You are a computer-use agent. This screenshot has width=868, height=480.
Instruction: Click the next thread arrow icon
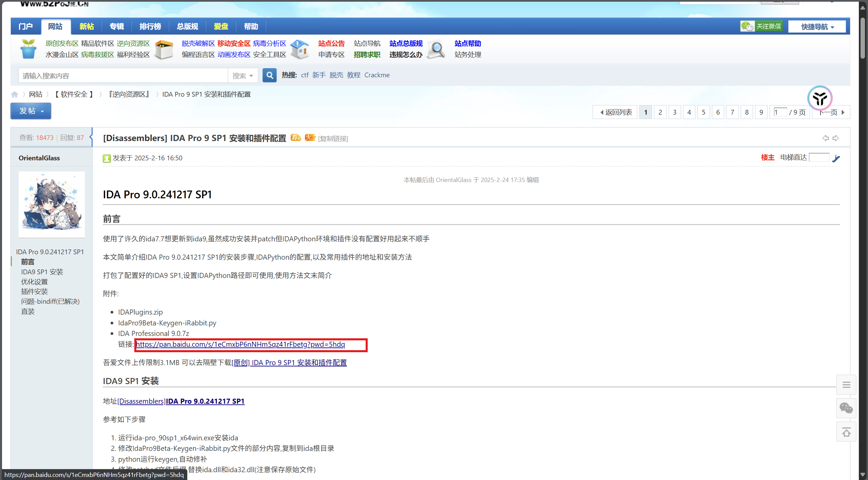836,138
